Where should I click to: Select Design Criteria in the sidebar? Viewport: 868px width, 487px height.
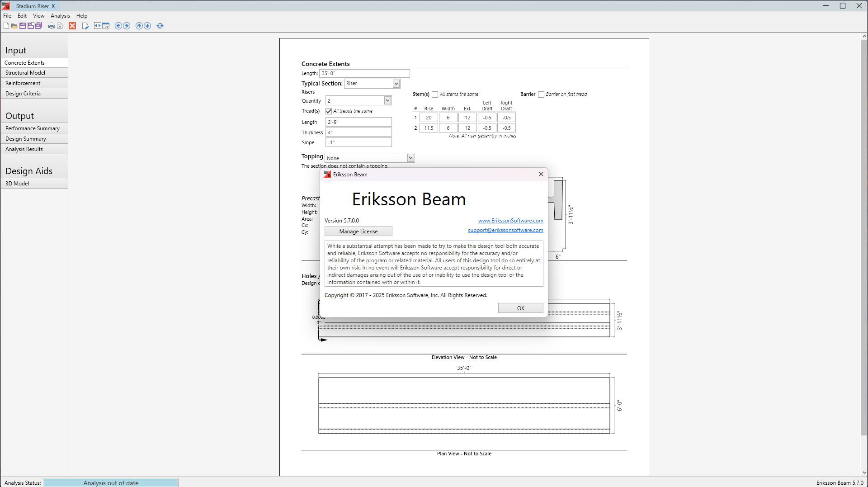coord(34,94)
